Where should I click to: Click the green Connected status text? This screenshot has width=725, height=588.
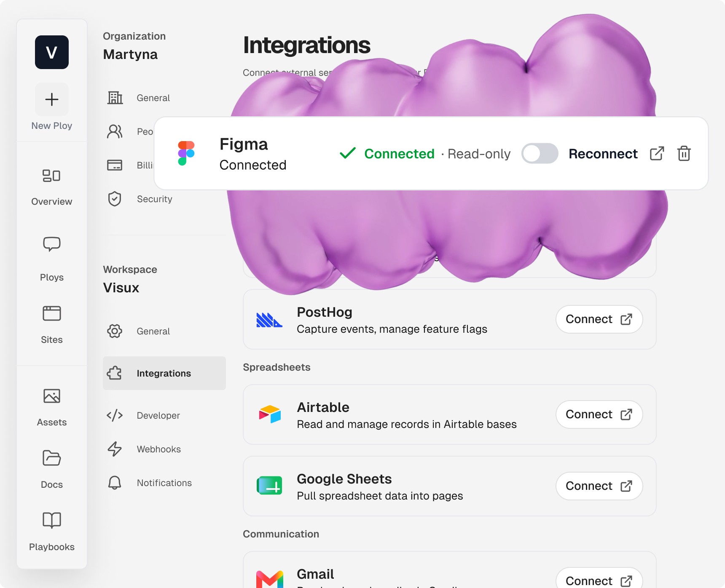(399, 154)
